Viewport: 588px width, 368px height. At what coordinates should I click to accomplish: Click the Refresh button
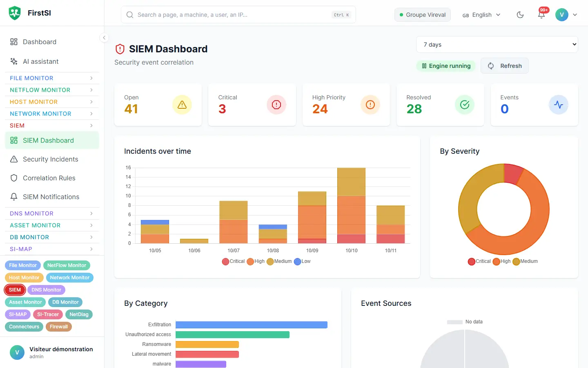click(505, 66)
